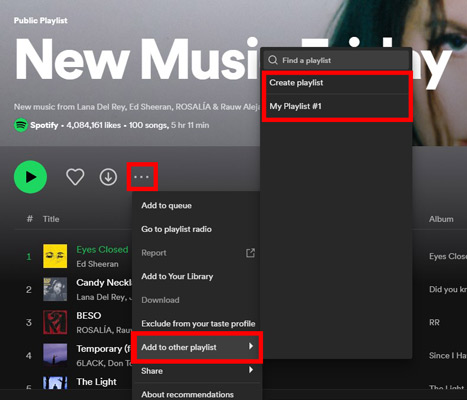Image resolution: width=467 pixels, height=400 pixels.
Task: Click the Album column header
Action: point(441,219)
